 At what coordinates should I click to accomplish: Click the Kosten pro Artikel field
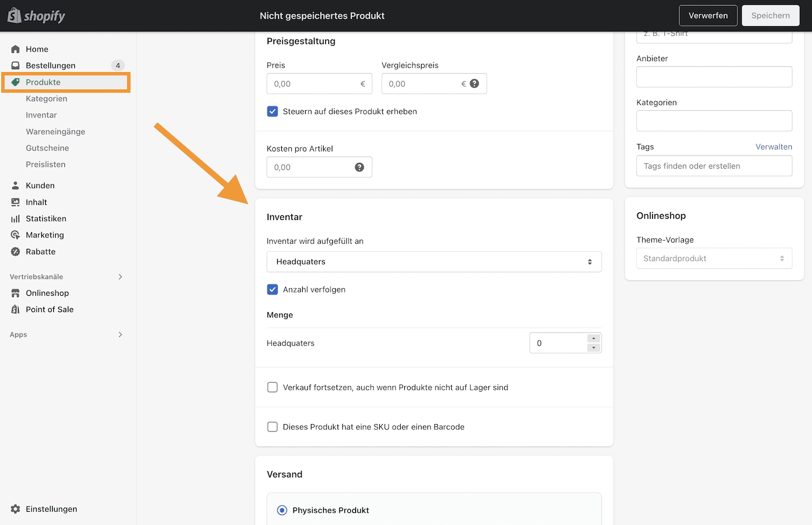tap(320, 167)
